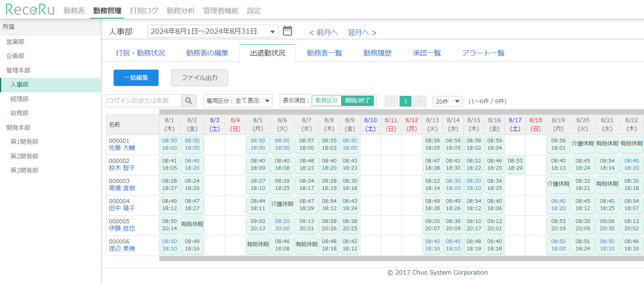Switch to the 勤務表の編集 tab

click(207, 53)
